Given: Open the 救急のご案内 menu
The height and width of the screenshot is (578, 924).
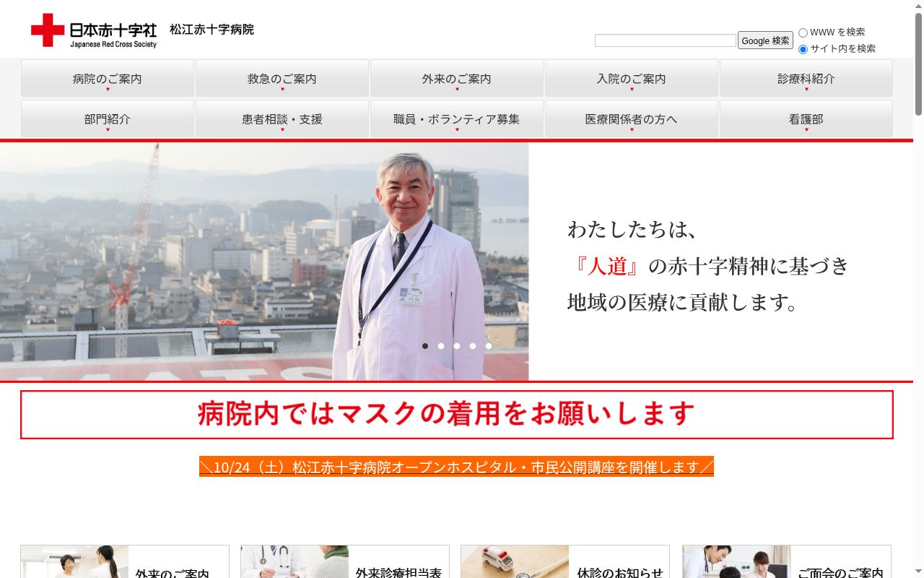Looking at the screenshot, I should click(x=282, y=78).
